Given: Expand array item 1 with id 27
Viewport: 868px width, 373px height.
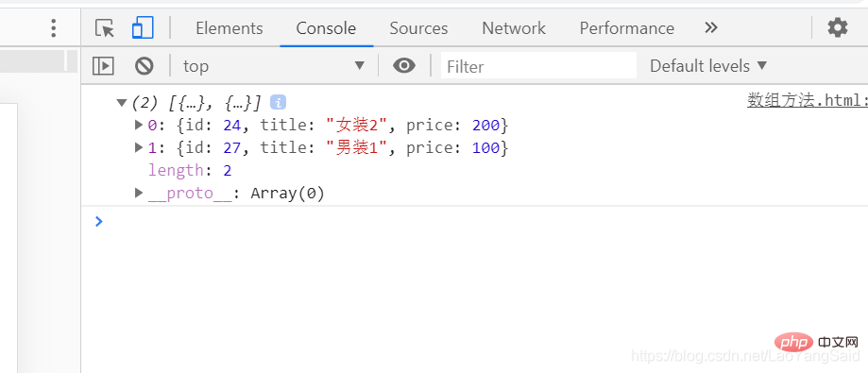Looking at the screenshot, I should point(139,147).
